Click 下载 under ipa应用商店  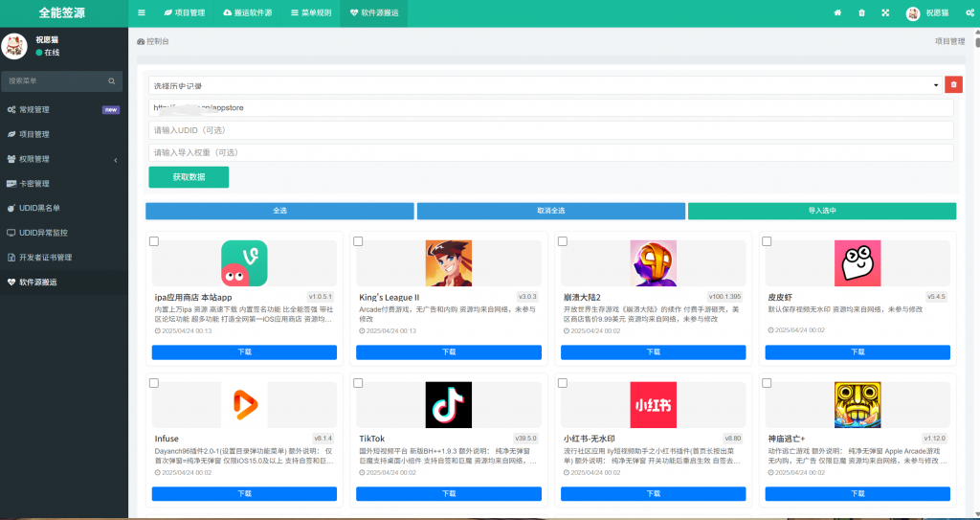(x=244, y=352)
